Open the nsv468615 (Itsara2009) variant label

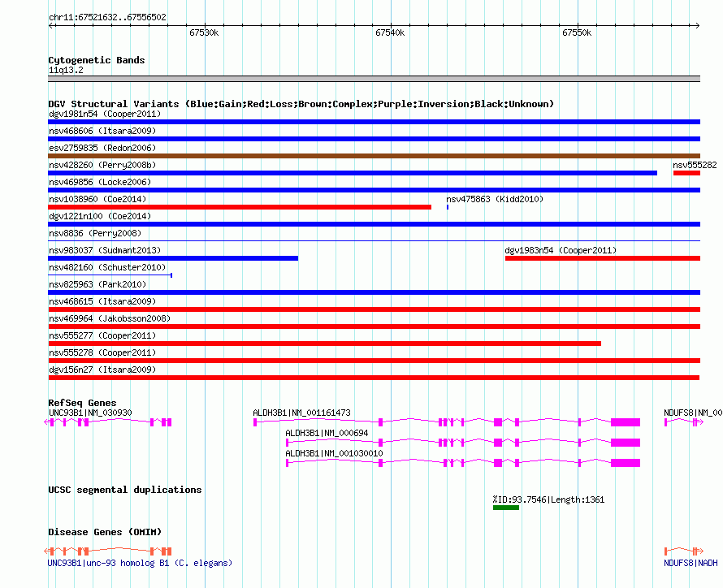pos(102,301)
